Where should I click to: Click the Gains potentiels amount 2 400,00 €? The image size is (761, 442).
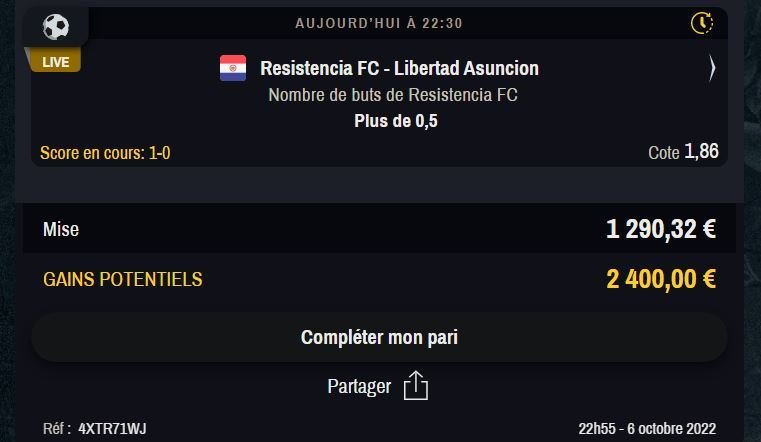pyautogui.click(x=661, y=279)
